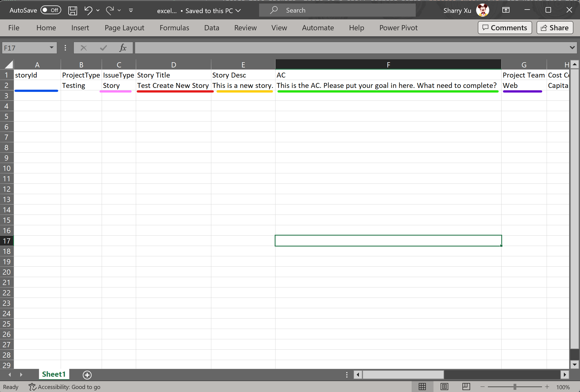Click the 'Testing' cell in column B
The width and height of the screenshot is (580, 392).
coord(81,85)
